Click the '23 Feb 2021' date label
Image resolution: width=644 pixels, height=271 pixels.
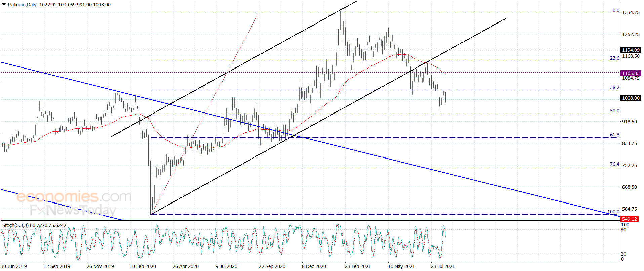click(358, 266)
